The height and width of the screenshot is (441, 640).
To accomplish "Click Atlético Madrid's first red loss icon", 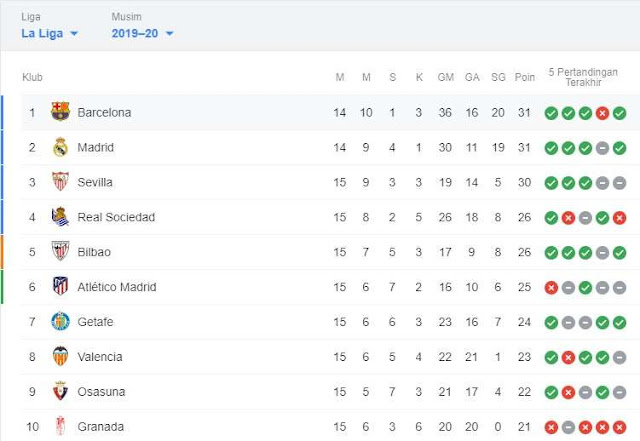I will (551, 287).
